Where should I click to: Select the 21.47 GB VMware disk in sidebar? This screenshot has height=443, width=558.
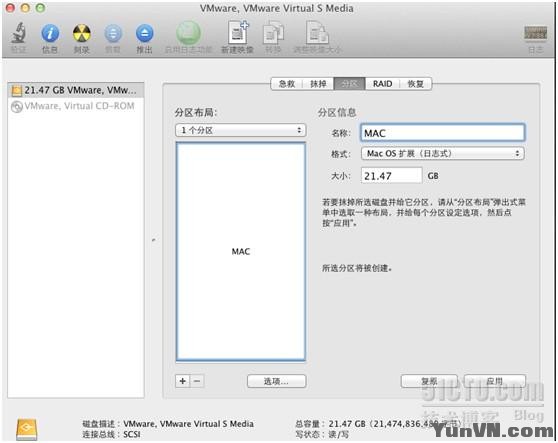click(76, 90)
